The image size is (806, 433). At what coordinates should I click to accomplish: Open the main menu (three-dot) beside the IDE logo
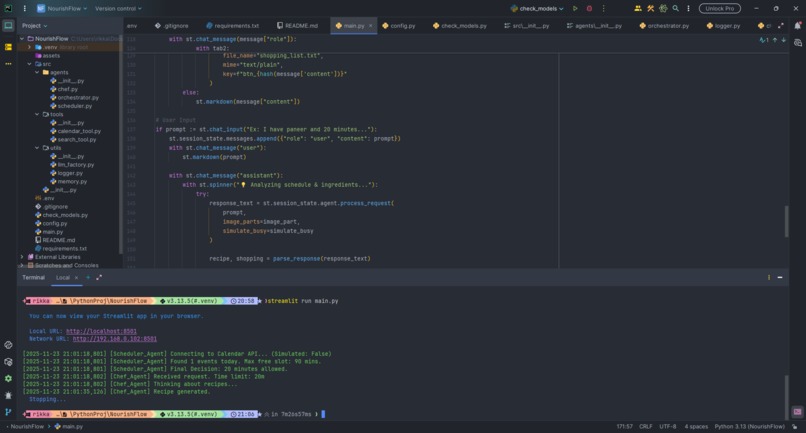pos(24,9)
